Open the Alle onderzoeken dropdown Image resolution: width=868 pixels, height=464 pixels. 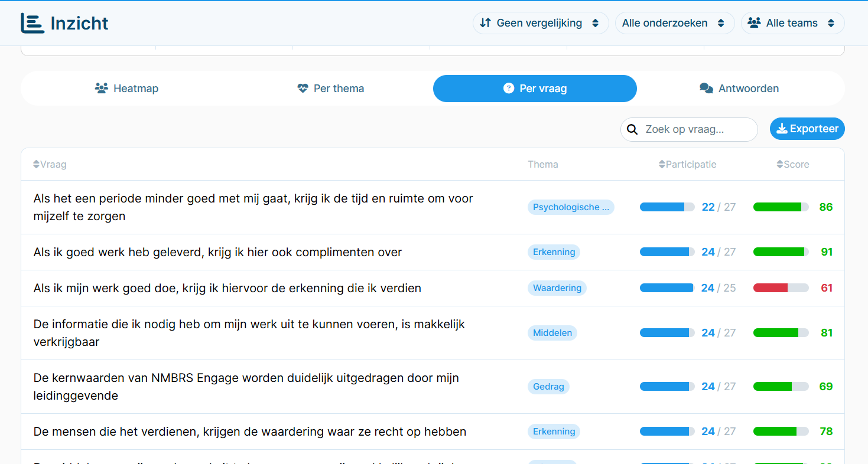675,23
